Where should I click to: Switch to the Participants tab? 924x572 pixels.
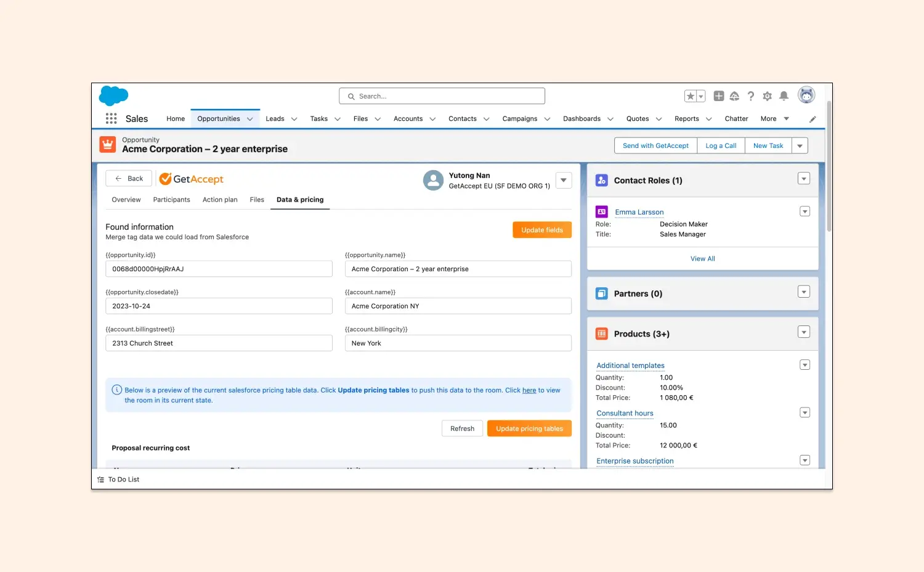[x=171, y=199]
